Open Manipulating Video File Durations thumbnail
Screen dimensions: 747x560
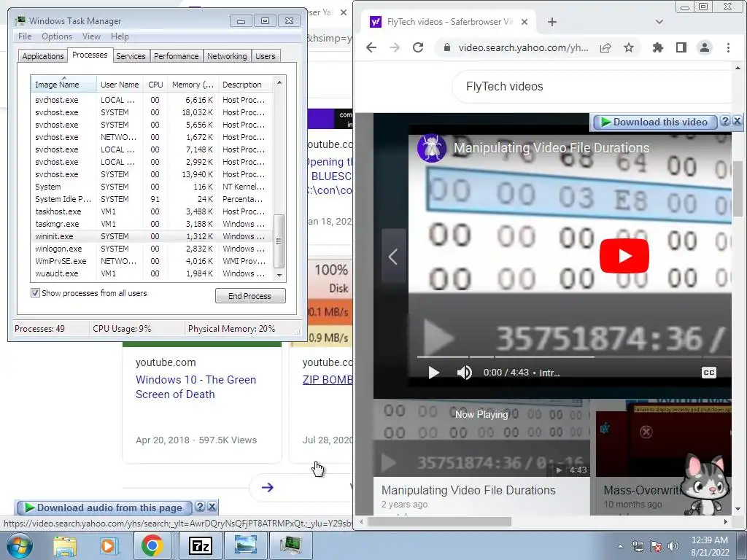pyautogui.click(x=481, y=438)
